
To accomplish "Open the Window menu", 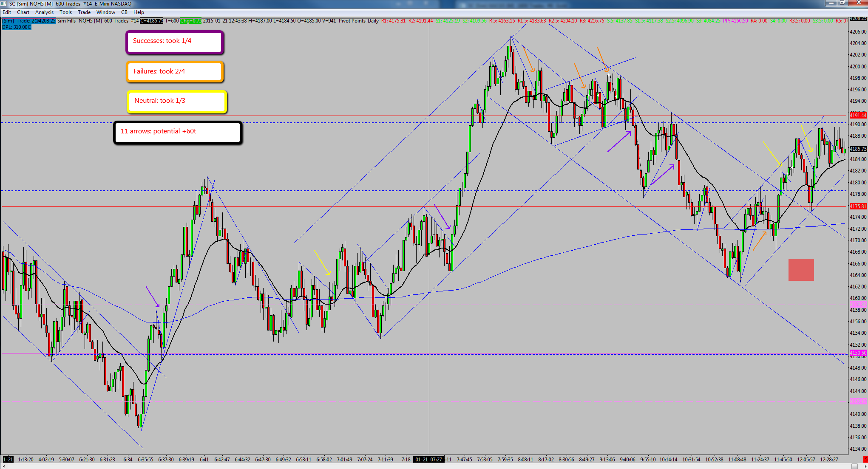I will point(105,12).
